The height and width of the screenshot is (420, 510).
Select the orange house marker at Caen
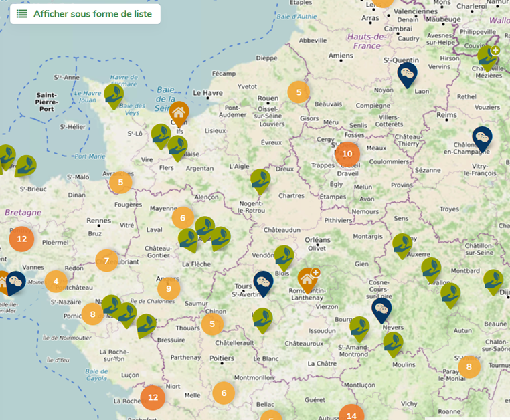179,113
